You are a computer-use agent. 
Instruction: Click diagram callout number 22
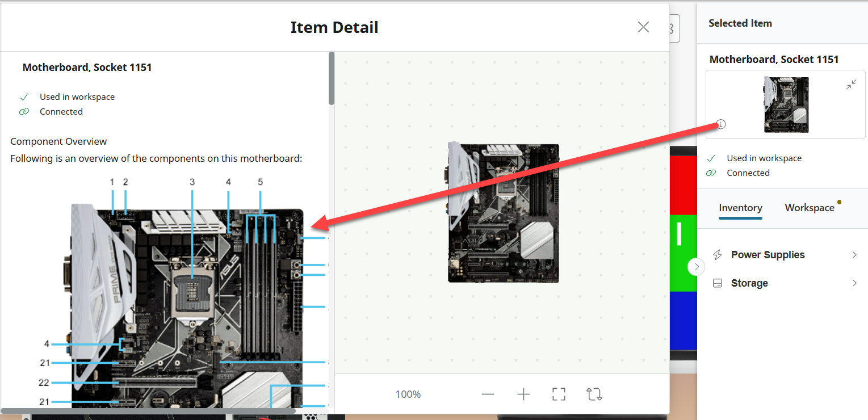point(44,383)
